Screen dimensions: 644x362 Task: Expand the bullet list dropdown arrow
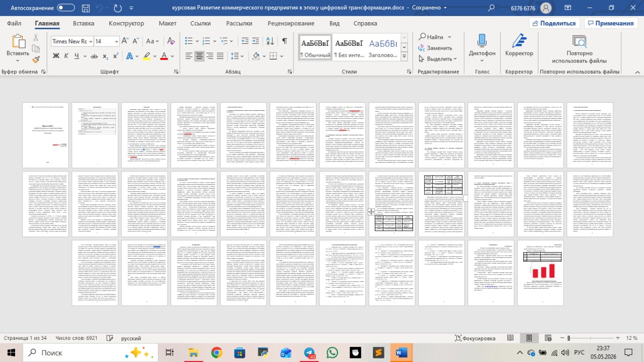pyautogui.click(x=198, y=41)
